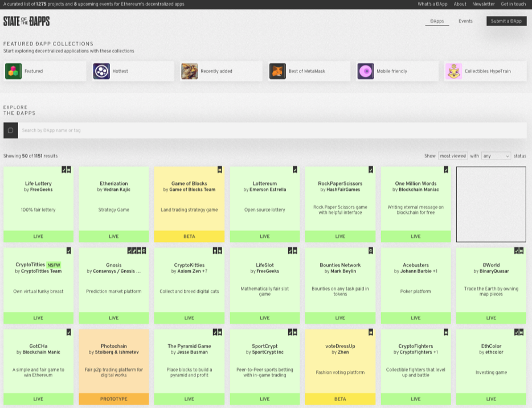Click 'Prediction market platform' description
Viewport: 532px width, 408px height.
(x=114, y=291)
